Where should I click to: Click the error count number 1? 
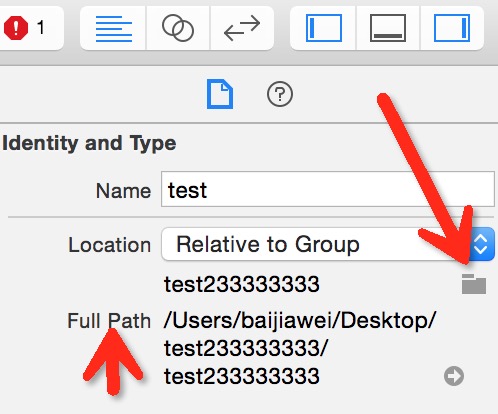tap(41, 28)
